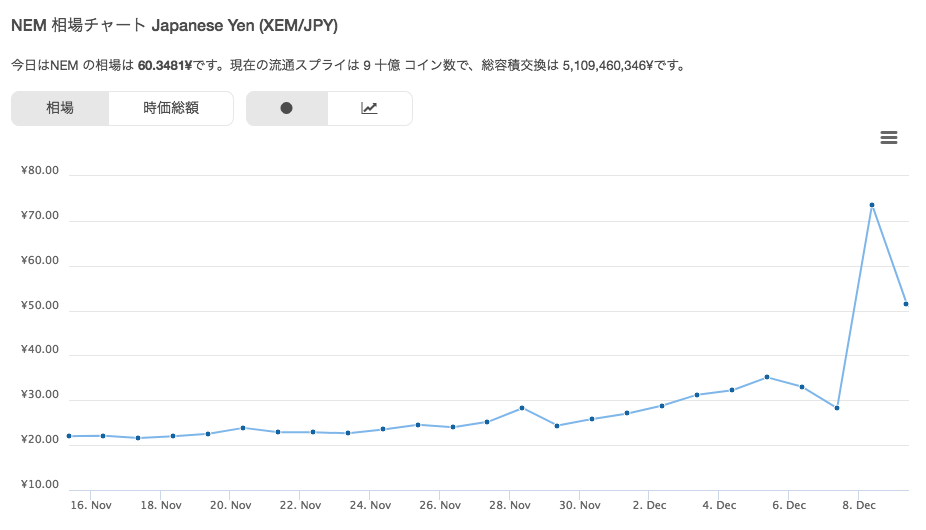Click the 28. Nov axis label
Image resolution: width=926 pixels, height=530 pixels.
point(510,505)
